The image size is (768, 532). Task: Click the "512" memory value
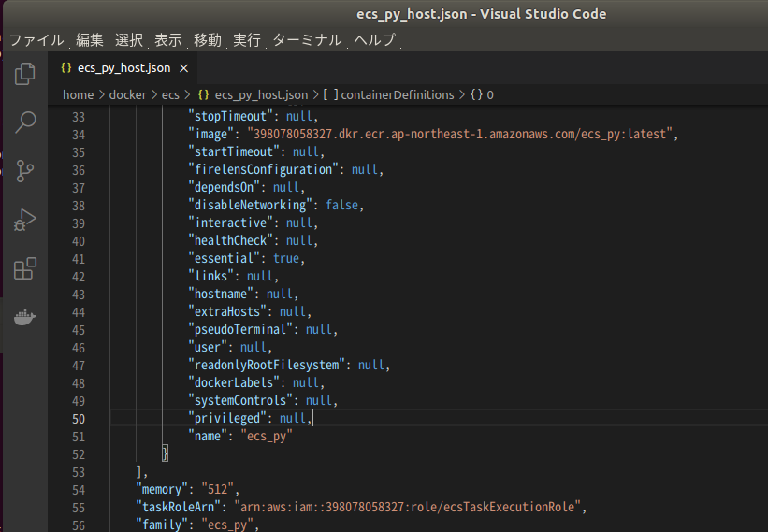point(217,489)
